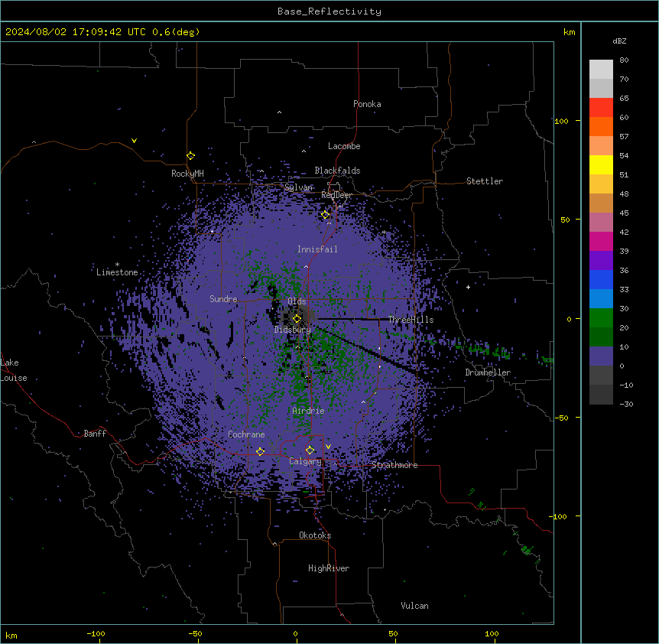
Task: Click the RockyMH label
Action: 187,174
